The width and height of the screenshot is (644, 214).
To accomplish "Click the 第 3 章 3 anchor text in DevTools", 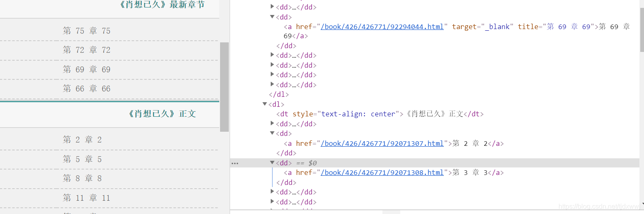I will 469,172.
